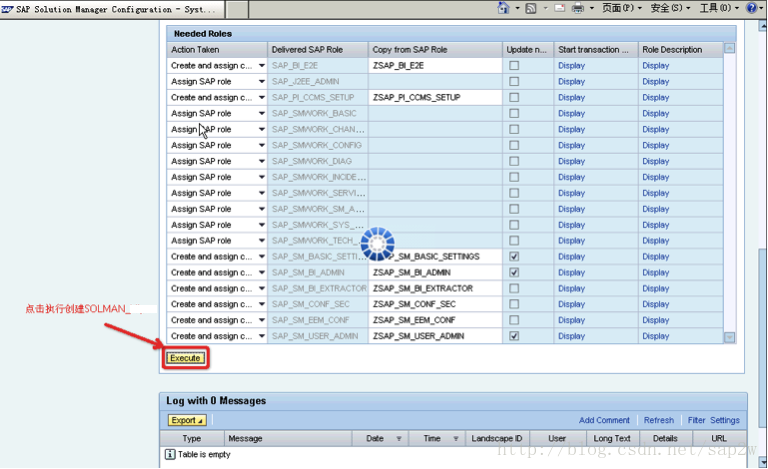The height and width of the screenshot is (469, 768).
Task: Open the filter arrow on Time column
Action: click(x=456, y=439)
